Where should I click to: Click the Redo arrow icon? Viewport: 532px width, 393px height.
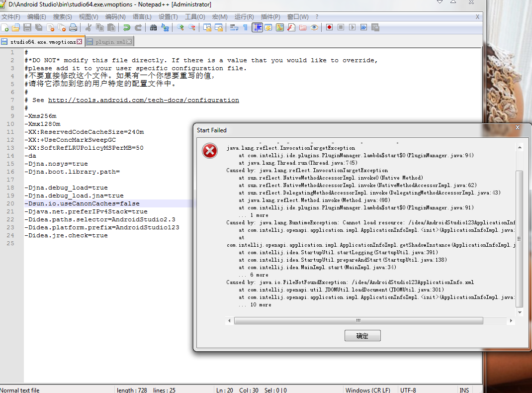[138, 27]
